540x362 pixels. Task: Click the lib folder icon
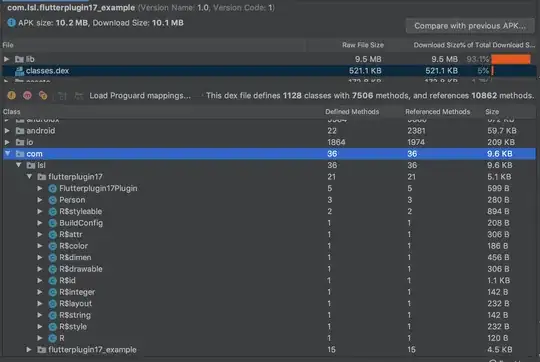pos(19,59)
